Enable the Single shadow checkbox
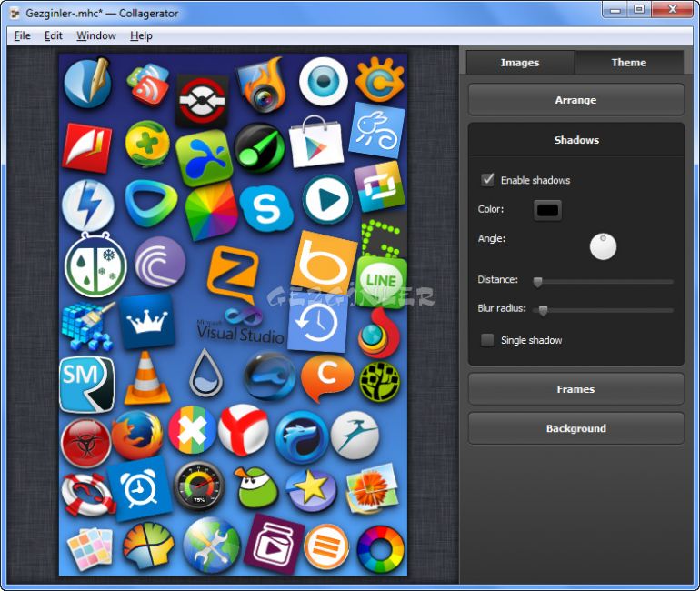The width and height of the screenshot is (700, 591). click(488, 340)
